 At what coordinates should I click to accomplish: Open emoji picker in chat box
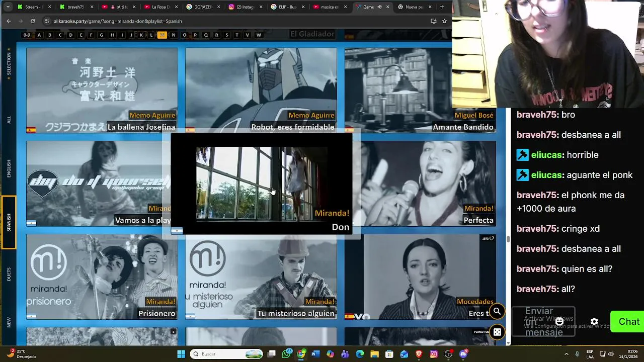coord(559,322)
